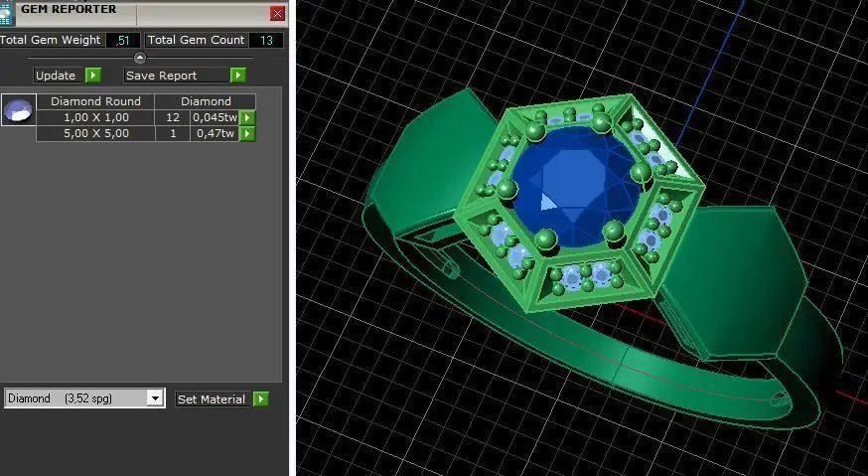This screenshot has height=476, width=868.
Task: Collapse the panel using the round arrow
Action: [140, 58]
